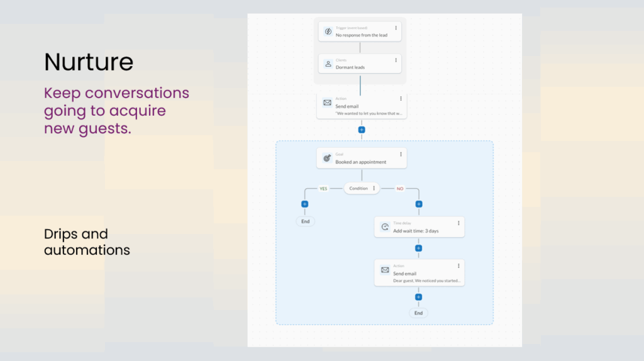Viewport: 644px width, 361px height.
Task: Insert a step after the 3 days wait
Action: tap(419, 248)
